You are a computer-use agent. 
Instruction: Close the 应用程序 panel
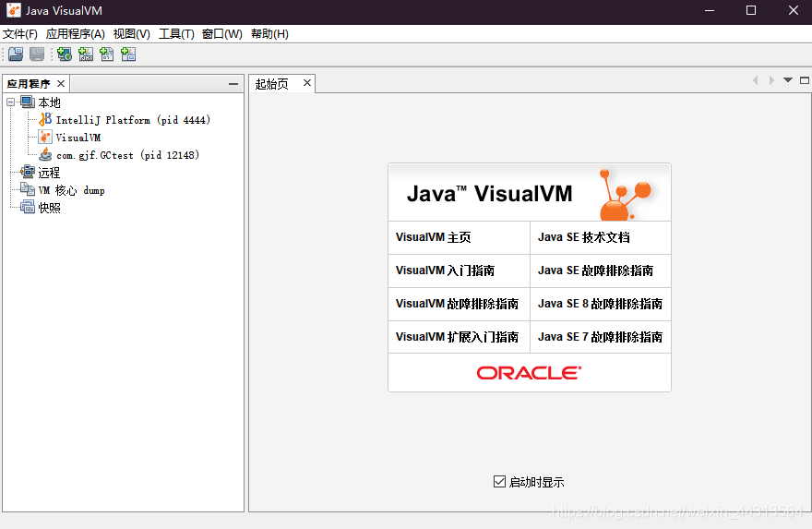coord(61,83)
